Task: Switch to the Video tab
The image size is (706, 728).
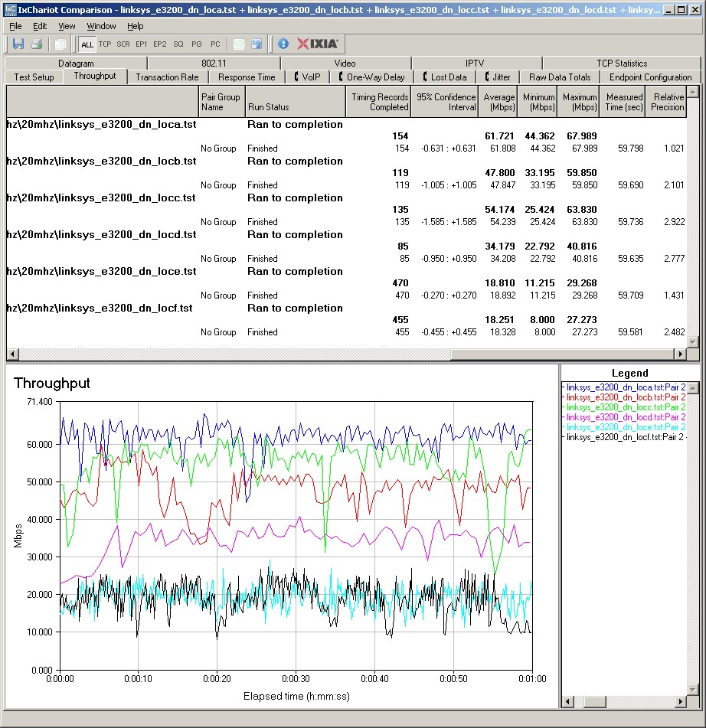Action: 345,63
